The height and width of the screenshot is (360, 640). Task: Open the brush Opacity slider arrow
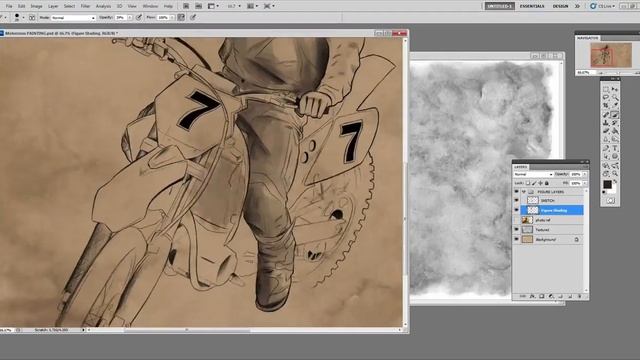coord(130,18)
